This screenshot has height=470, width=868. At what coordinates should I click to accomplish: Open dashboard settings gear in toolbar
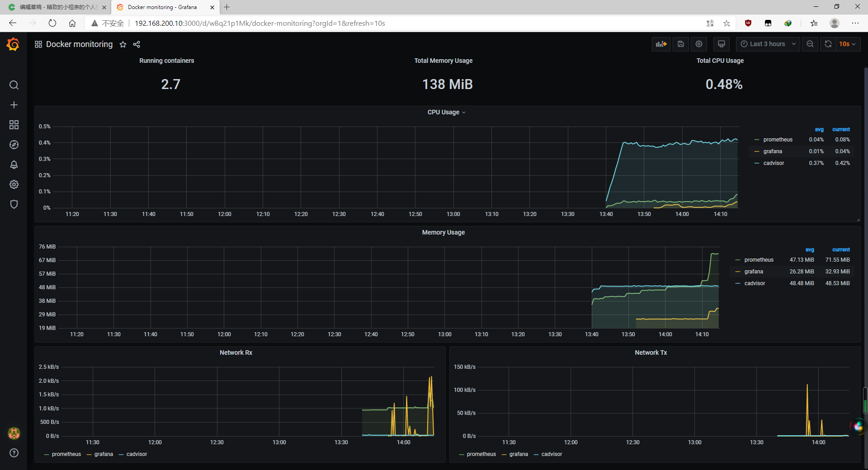click(x=699, y=44)
